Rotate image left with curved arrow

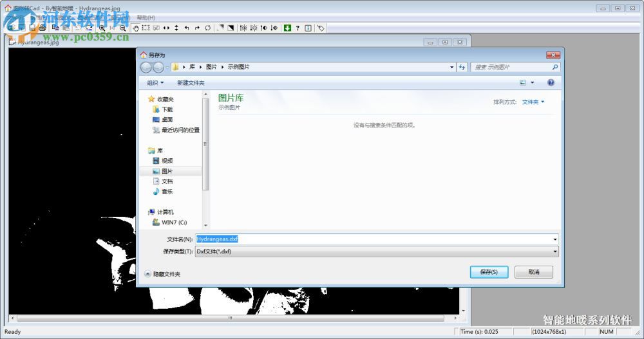click(x=187, y=28)
